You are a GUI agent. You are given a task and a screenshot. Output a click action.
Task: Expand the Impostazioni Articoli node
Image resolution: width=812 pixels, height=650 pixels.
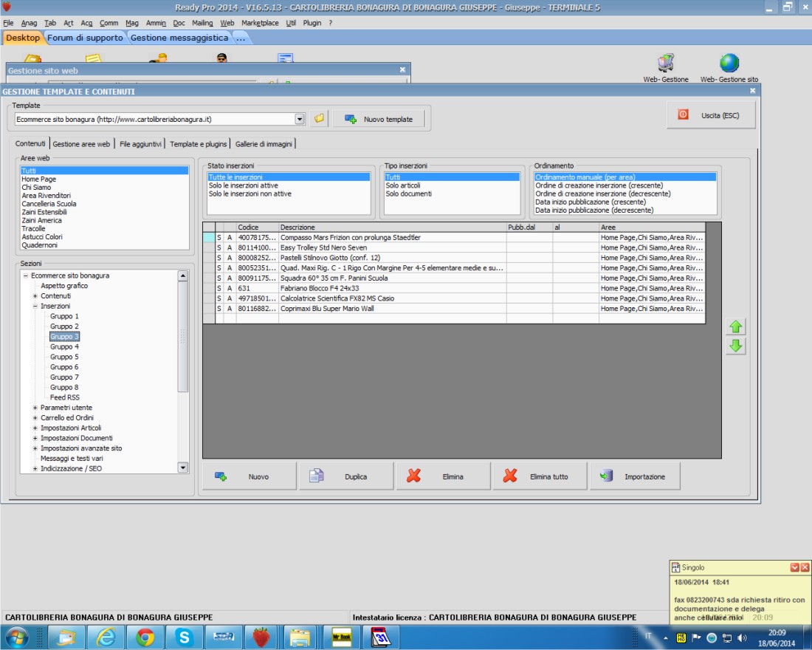coord(35,428)
